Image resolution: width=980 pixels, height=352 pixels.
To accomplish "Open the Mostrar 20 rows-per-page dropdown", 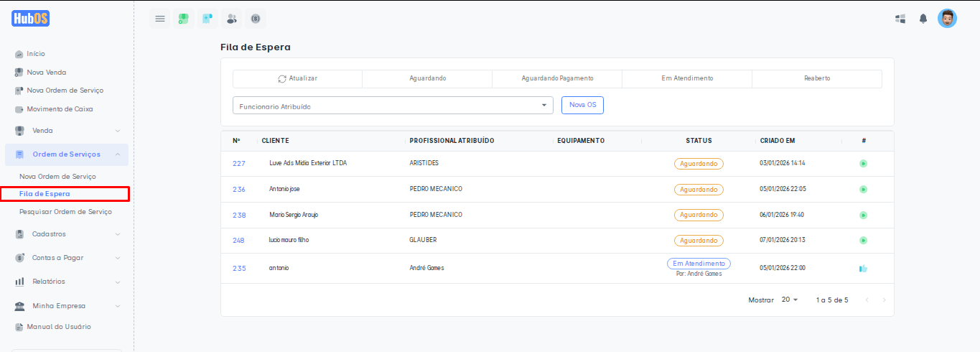I will click(x=789, y=300).
